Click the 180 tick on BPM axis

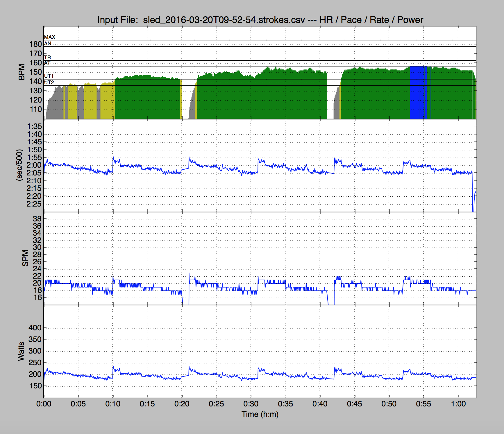[x=35, y=44]
